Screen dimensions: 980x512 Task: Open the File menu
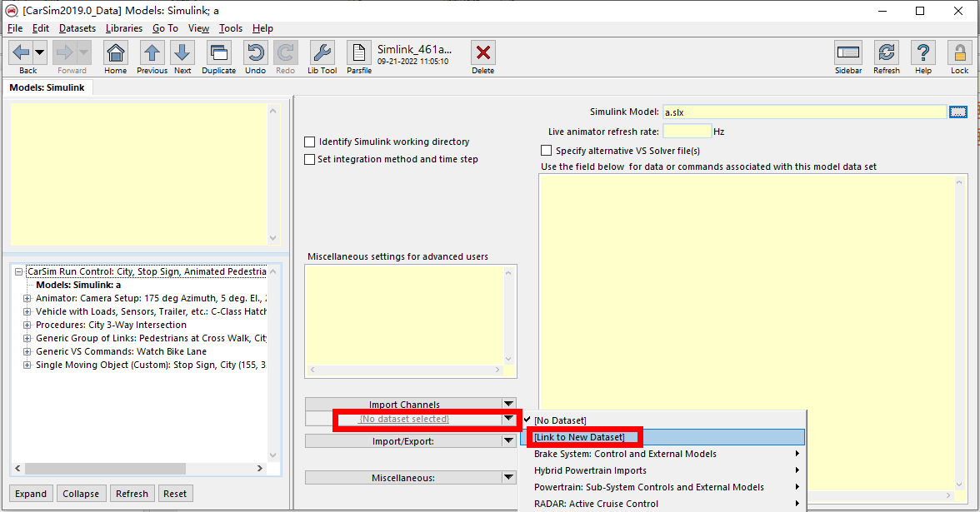click(15, 28)
